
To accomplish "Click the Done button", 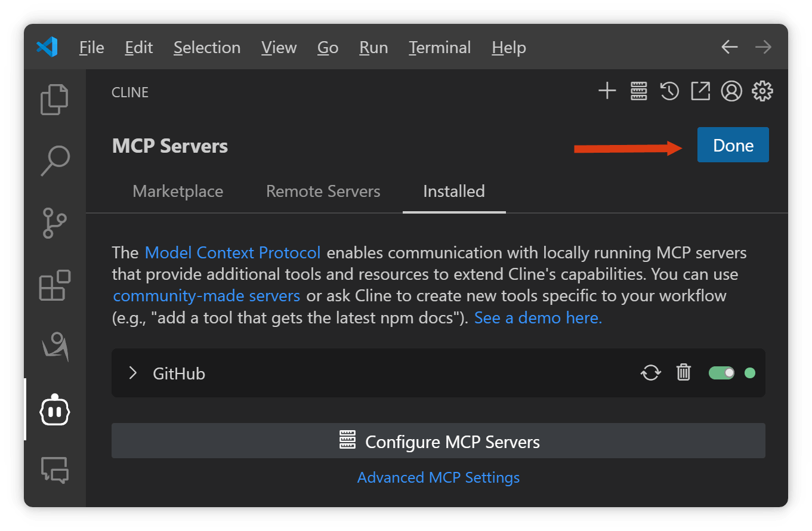I will coord(733,145).
